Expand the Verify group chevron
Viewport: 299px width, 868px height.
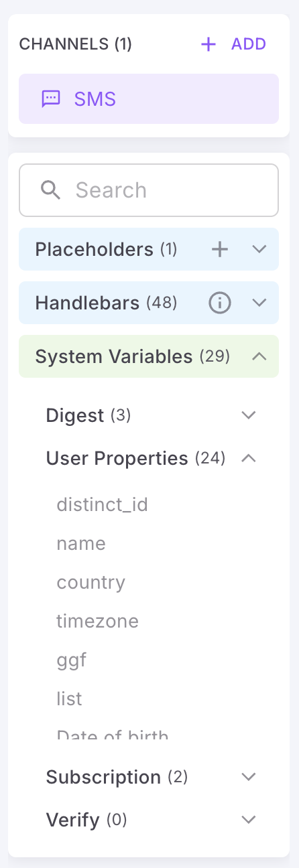point(249,819)
